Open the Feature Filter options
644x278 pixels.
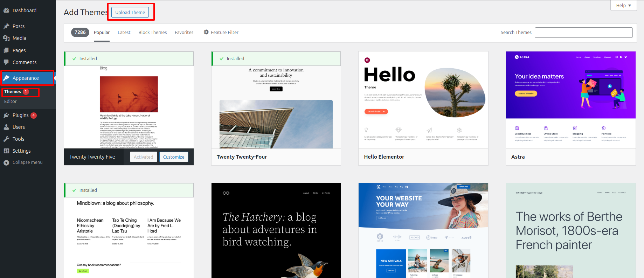(x=221, y=32)
